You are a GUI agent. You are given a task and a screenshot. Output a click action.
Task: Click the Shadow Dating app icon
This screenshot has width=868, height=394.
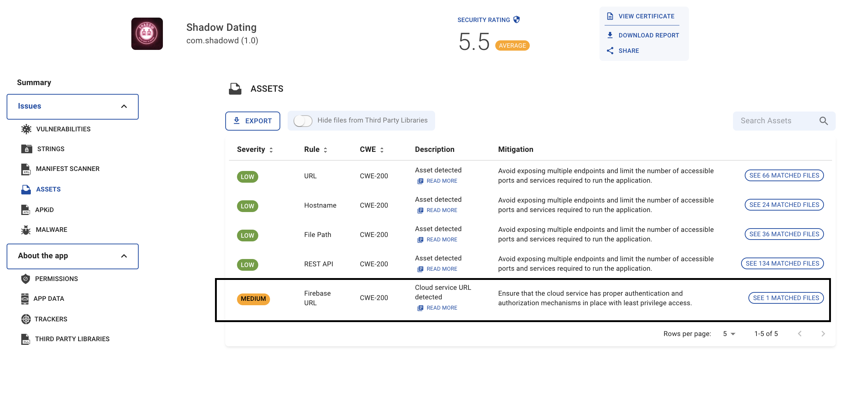(147, 34)
